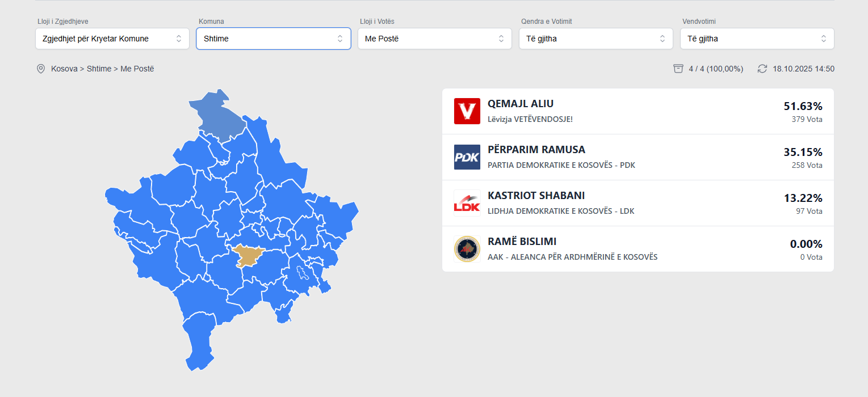868x397 pixels.
Task: Expand the Lloji i Votës dropdown
Action: (435, 39)
